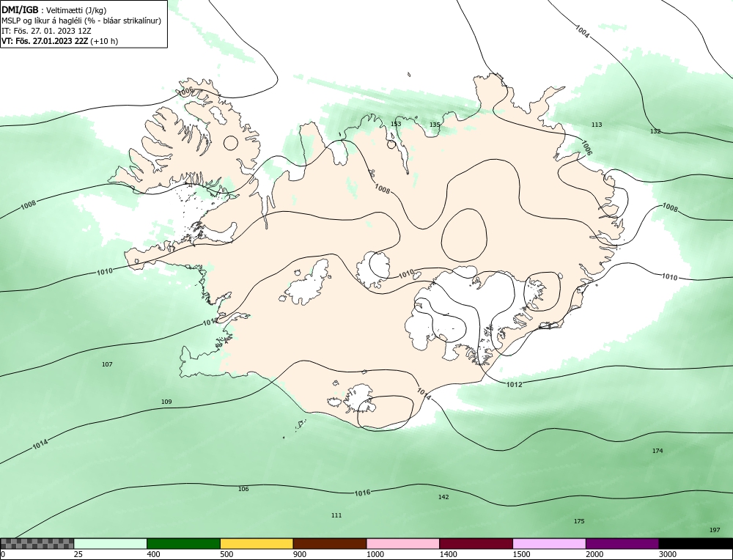Select the map value 106
The width and height of the screenshot is (733, 560).
pyautogui.click(x=243, y=489)
